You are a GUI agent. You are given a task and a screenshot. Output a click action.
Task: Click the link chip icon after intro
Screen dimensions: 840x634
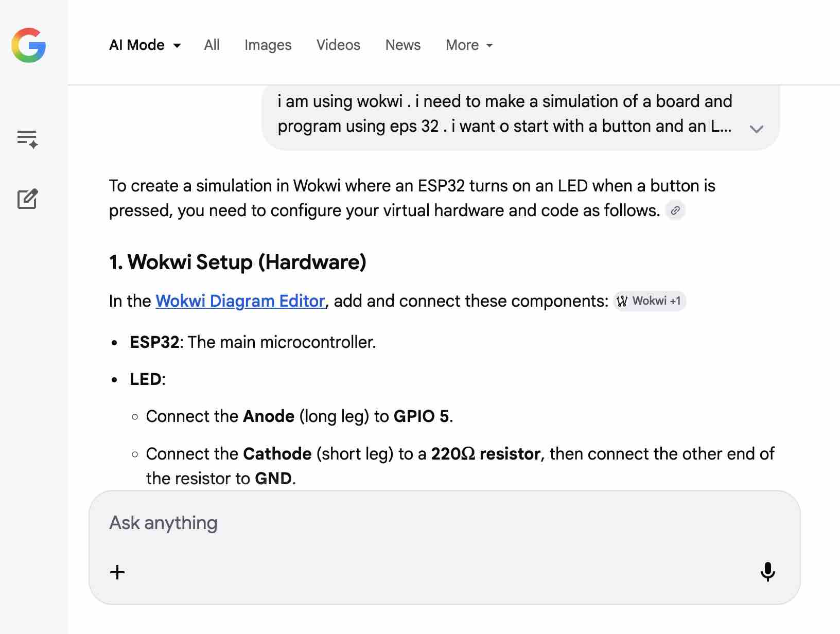point(675,210)
